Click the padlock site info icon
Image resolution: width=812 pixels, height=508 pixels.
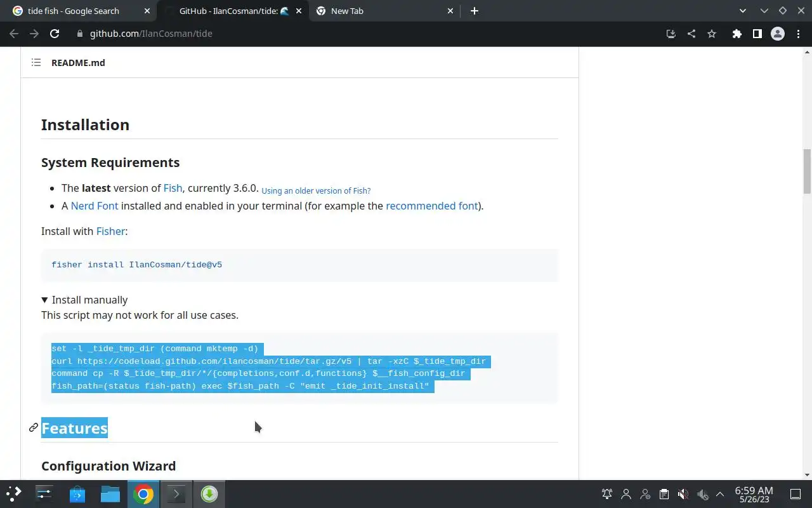pos(80,34)
